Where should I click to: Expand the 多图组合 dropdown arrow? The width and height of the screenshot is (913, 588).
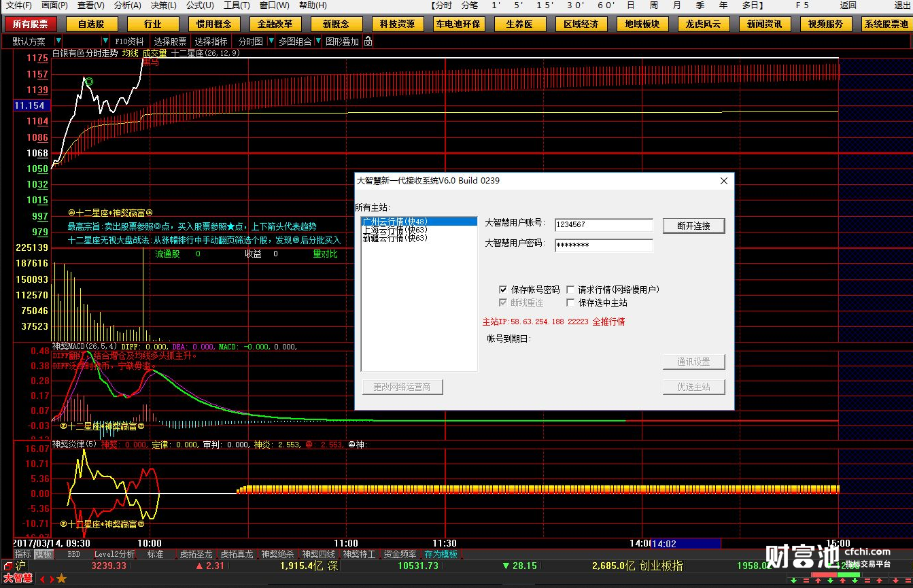tap(318, 41)
